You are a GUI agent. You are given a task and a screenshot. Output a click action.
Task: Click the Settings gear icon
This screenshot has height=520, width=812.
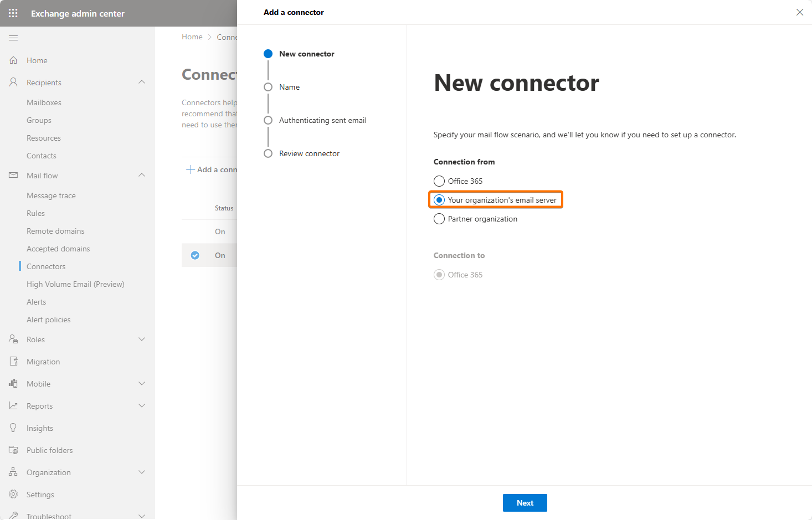(13, 495)
